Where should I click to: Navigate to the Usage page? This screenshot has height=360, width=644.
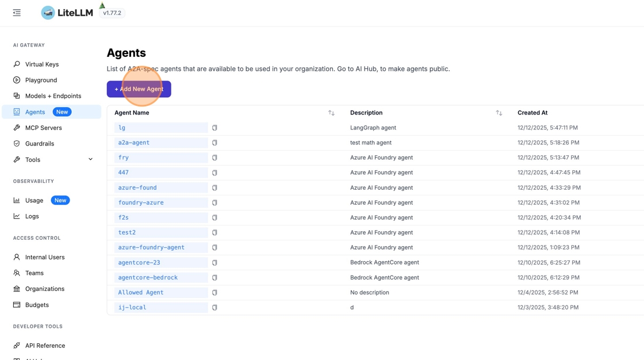[x=34, y=200]
